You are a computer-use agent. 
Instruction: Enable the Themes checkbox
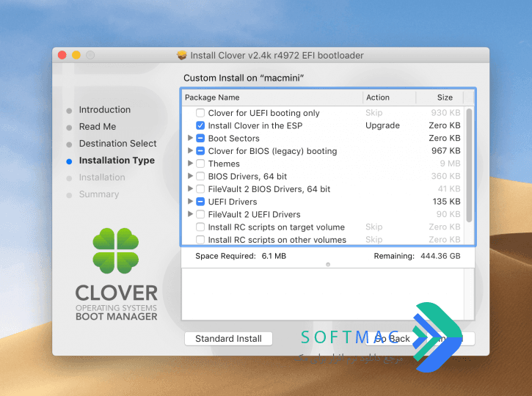point(200,164)
